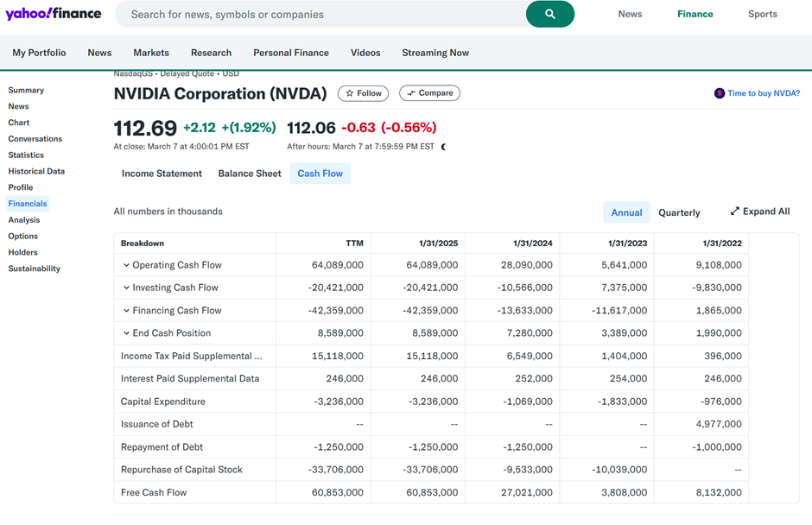Click the NVIDIA Corporation (NVDA) heading
Viewport: 812px width, 525px height.
220,94
